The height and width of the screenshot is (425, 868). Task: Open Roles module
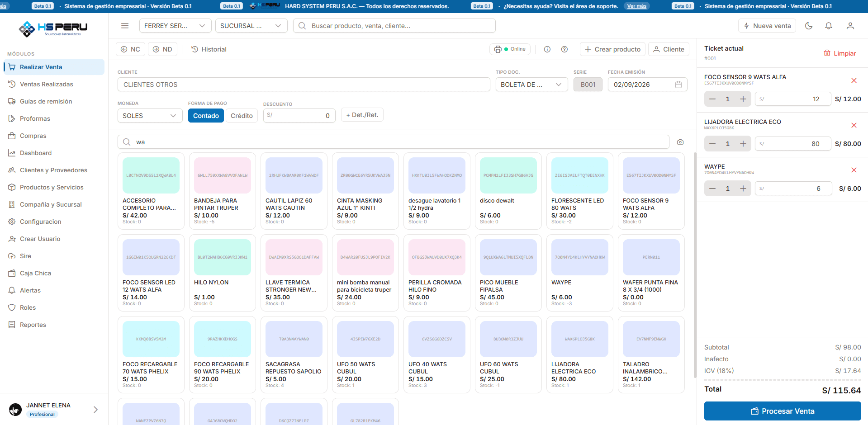pyautogui.click(x=54, y=307)
